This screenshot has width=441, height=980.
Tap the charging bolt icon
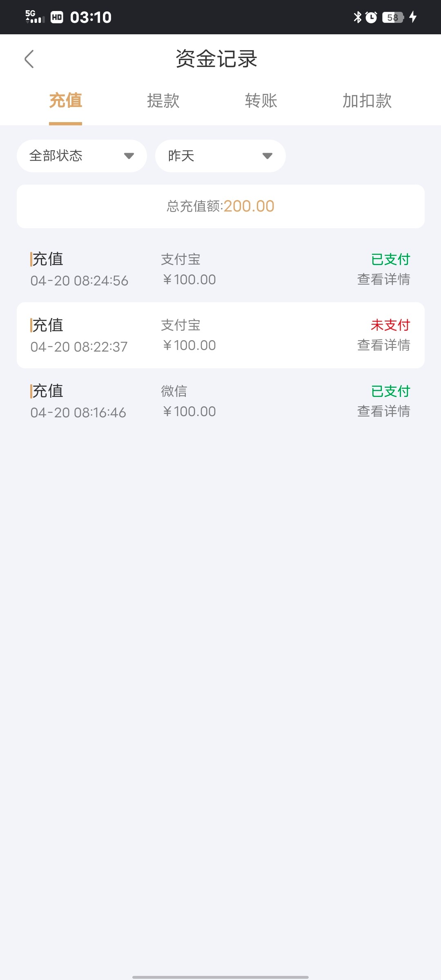coord(413,17)
